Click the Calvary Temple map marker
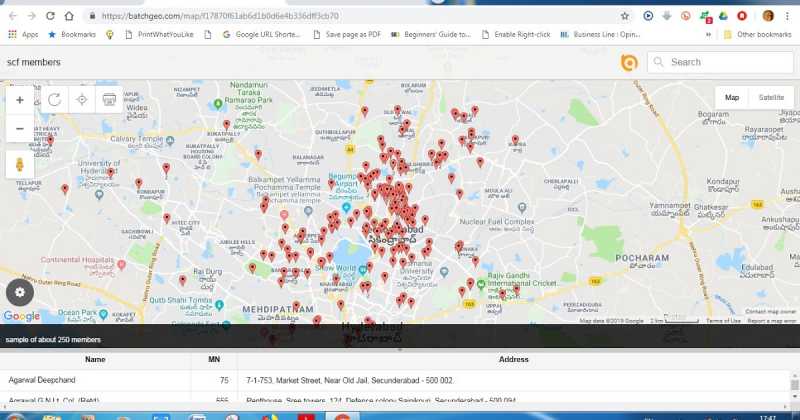This screenshot has width=800, height=420. (x=170, y=140)
